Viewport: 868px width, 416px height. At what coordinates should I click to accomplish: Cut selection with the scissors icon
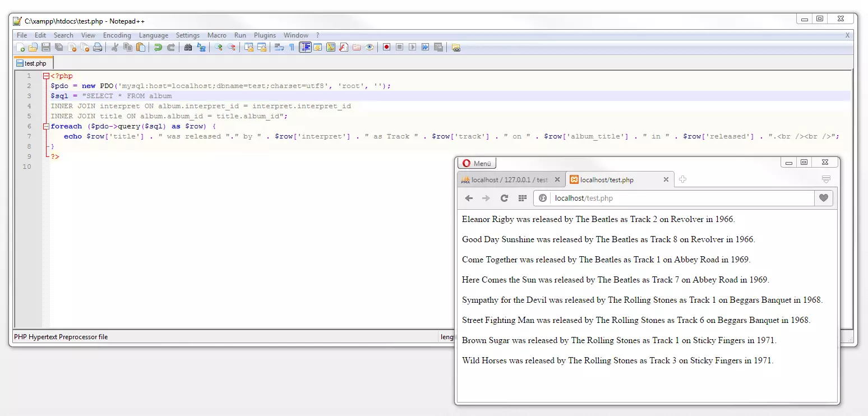[114, 48]
